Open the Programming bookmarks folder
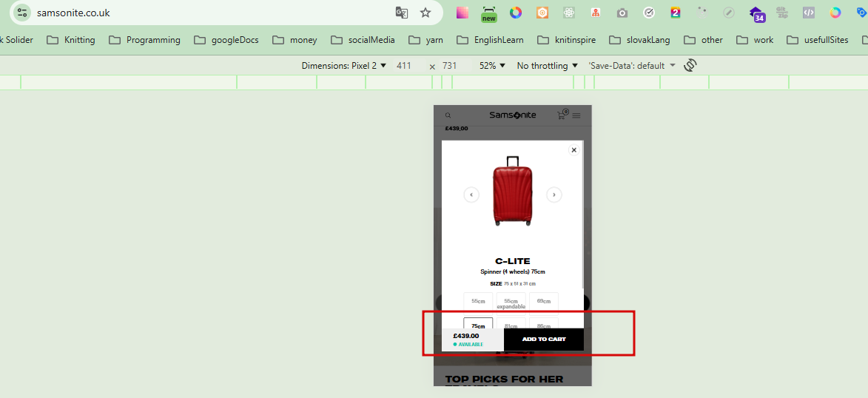Viewport: 868px width, 398px height. (x=144, y=40)
